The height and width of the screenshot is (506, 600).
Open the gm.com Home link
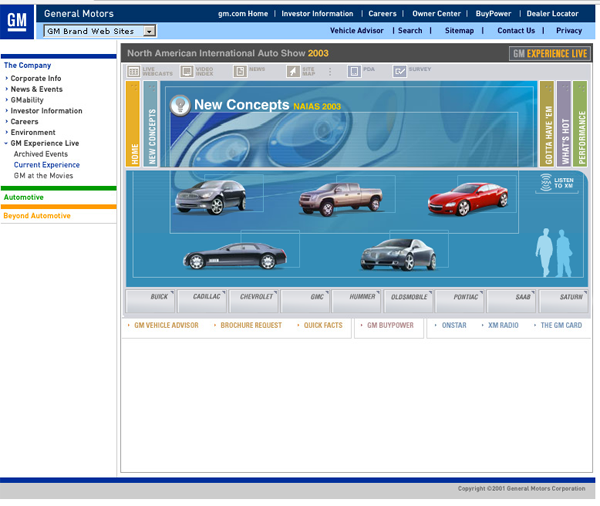tap(243, 14)
